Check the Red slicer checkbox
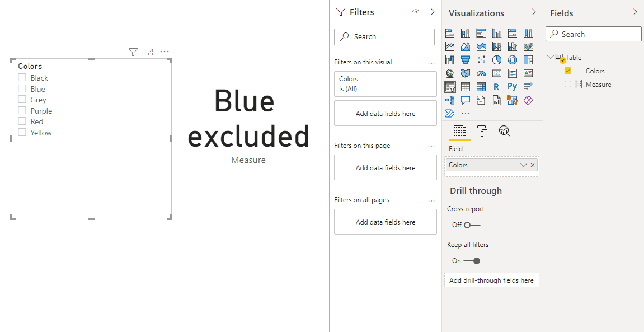 tap(22, 121)
